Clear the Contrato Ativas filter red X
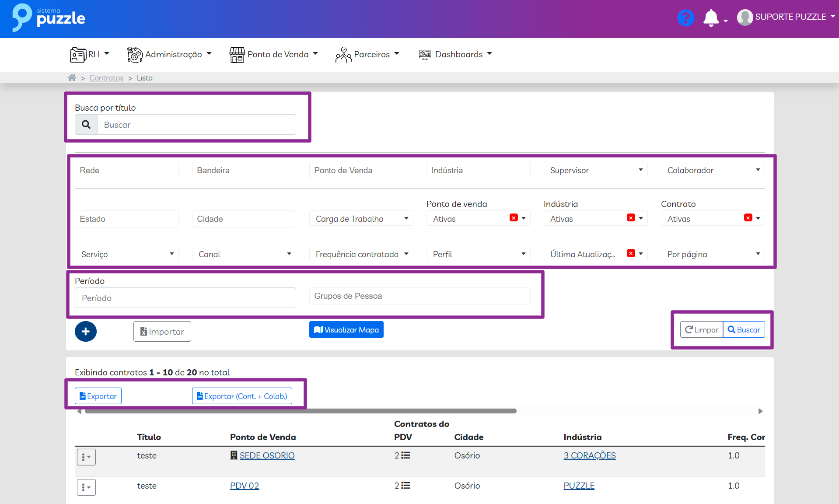Image resolution: width=839 pixels, height=504 pixels. tap(748, 218)
